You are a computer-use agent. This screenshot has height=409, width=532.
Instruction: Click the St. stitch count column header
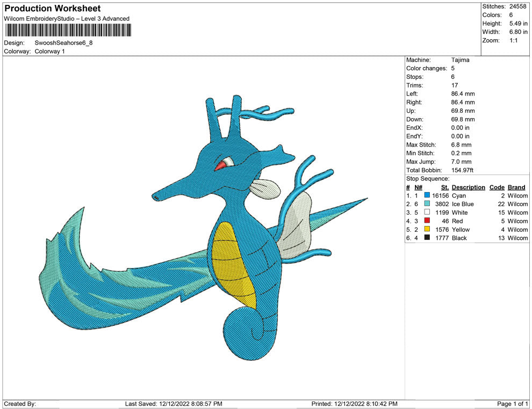click(x=444, y=187)
